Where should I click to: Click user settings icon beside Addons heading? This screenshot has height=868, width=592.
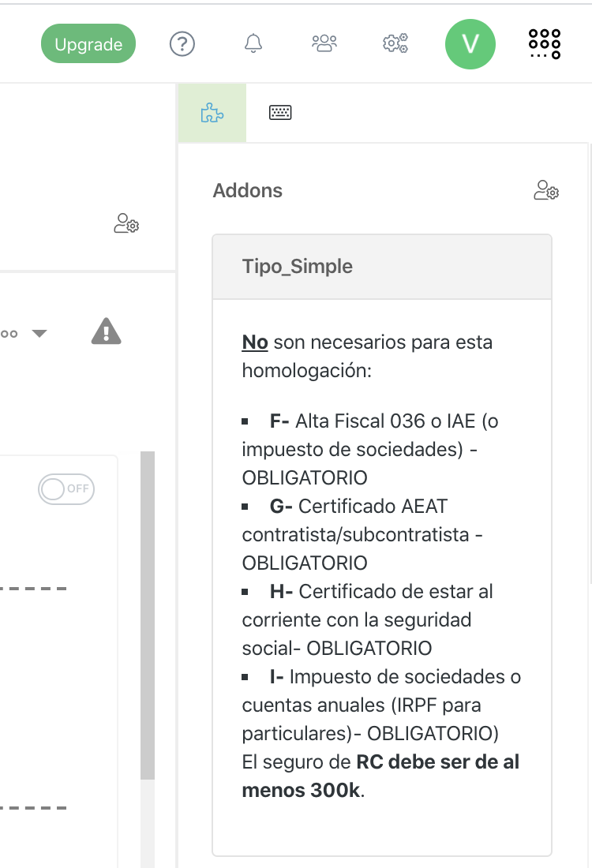[x=546, y=190]
